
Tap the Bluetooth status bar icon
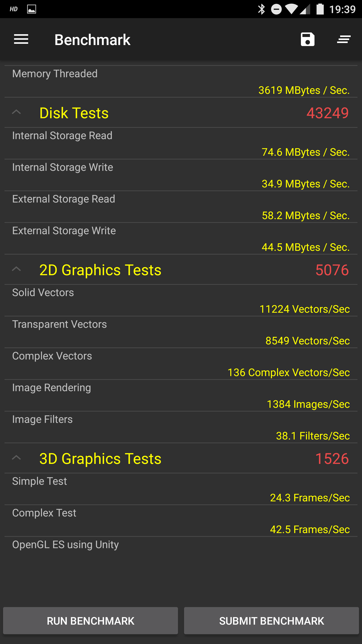pos(261,9)
